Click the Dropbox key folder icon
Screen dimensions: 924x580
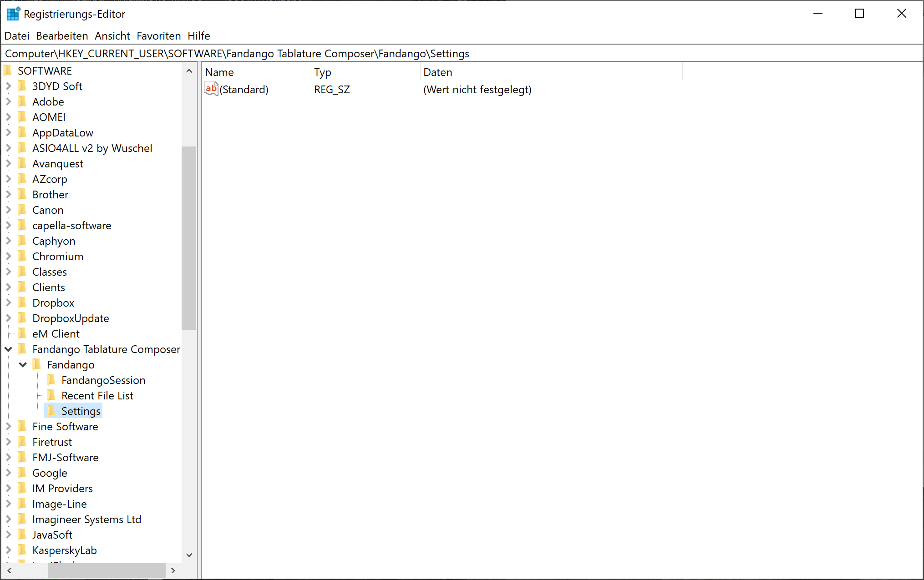click(x=22, y=303)
